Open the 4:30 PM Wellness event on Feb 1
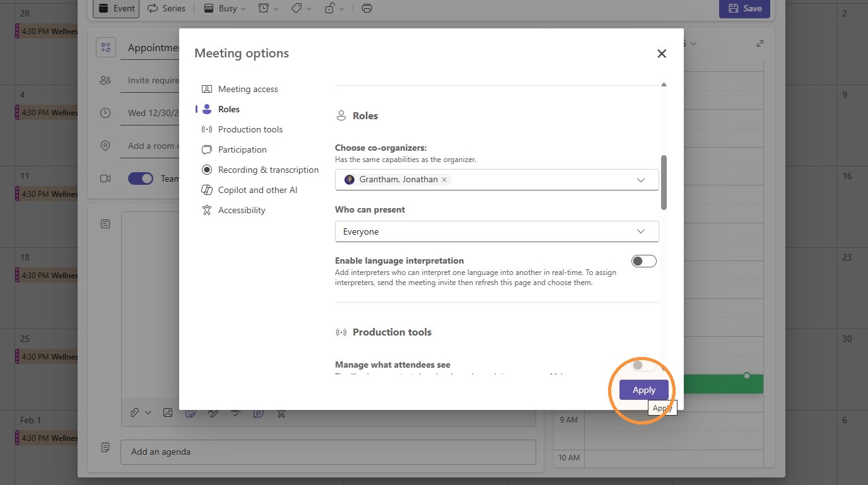 (x=47, y=438)
